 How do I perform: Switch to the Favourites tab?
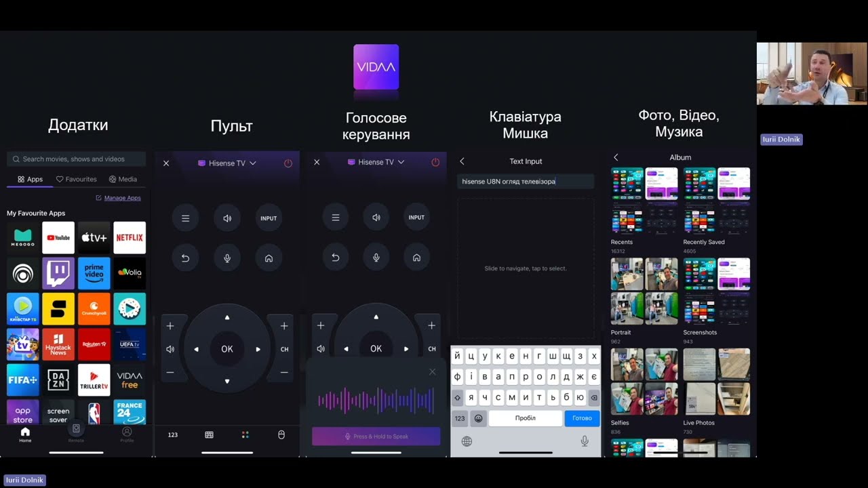click(x=77, y=180)
